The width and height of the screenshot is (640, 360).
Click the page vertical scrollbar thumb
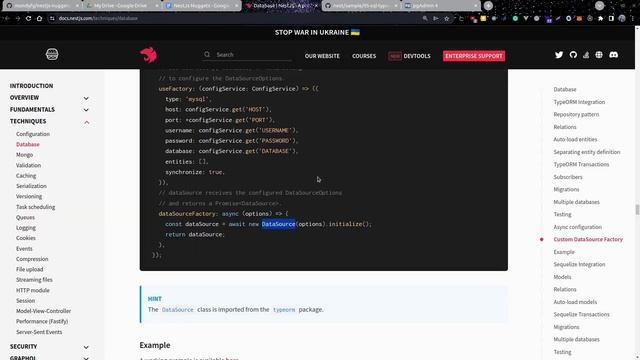(x=637, y=209)
